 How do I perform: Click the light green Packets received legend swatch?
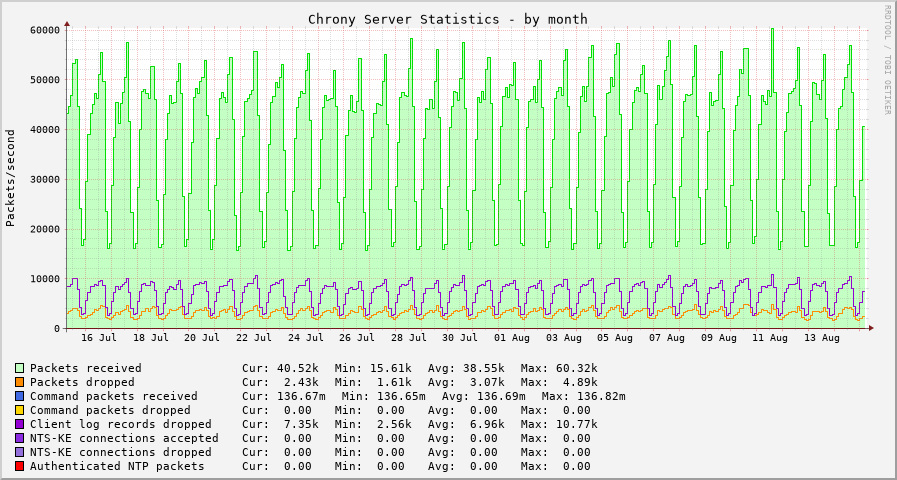19,368
